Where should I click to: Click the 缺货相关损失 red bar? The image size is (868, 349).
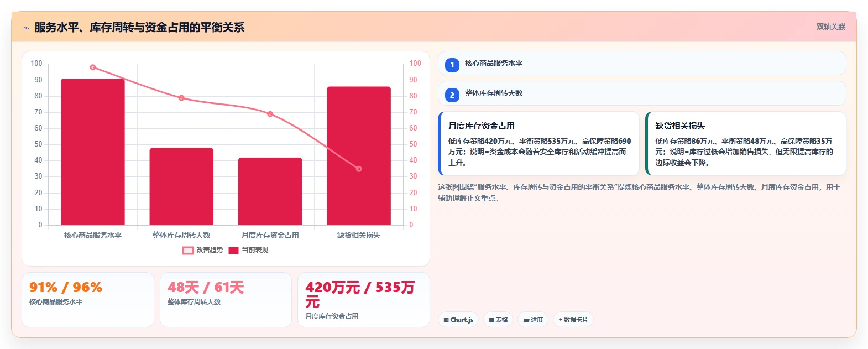point(359,156)
